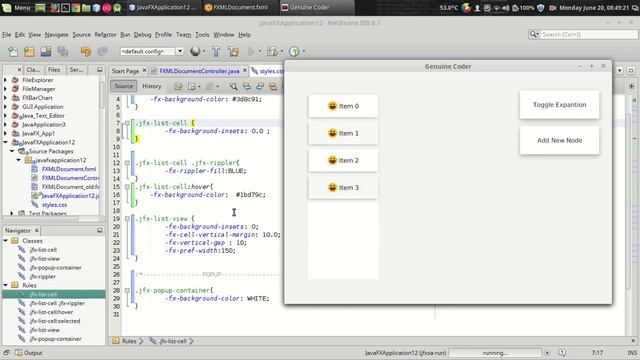Click the Clean and Build Project icon
Image resolution: width=640 pixels, height=360 pixels.
tap(233, 51)
